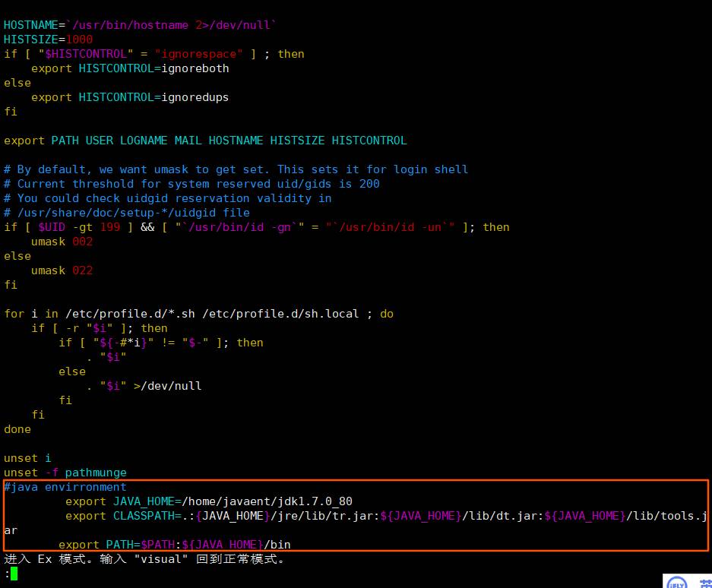This screenshot has height=588, width=712.
Task: Click the umask 002 line
Action: tap(62, 242)
